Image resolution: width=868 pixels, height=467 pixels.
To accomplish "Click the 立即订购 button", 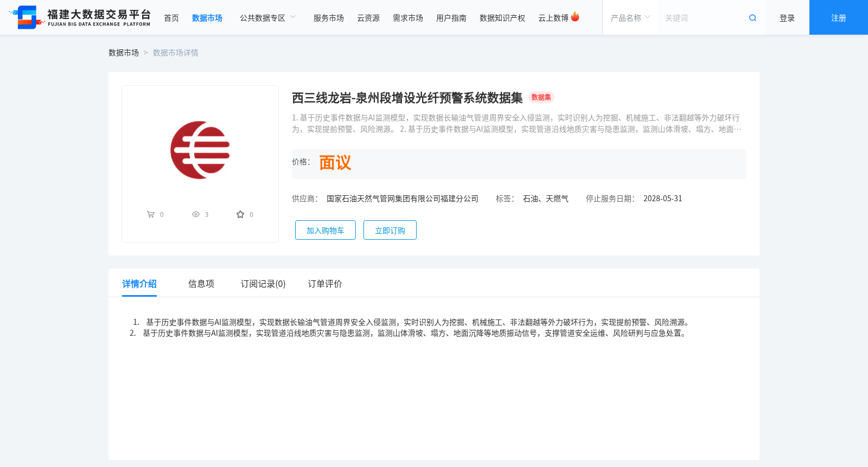I will click(x=390, y=230).
